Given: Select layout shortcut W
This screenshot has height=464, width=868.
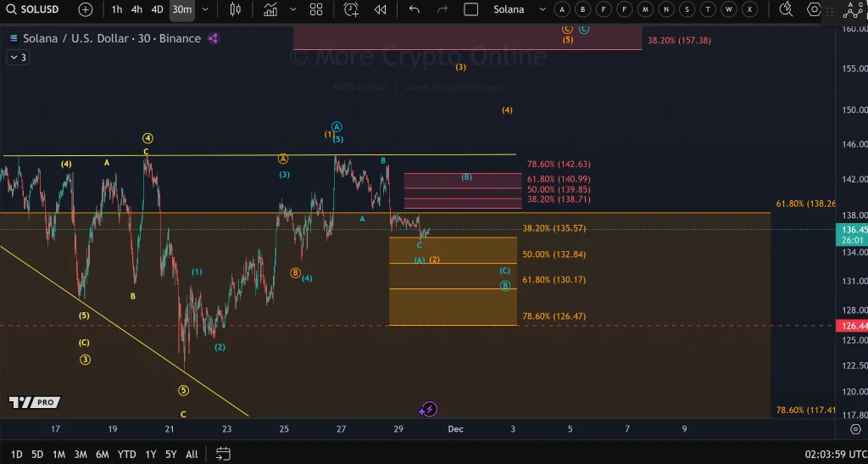Looking at the screenshot, I should coord(729,9).
